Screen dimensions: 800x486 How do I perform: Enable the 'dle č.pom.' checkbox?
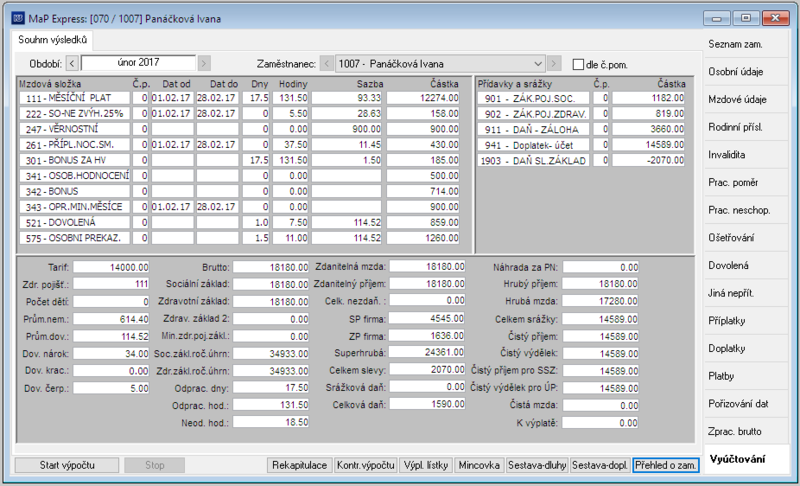tap(578, 65)
